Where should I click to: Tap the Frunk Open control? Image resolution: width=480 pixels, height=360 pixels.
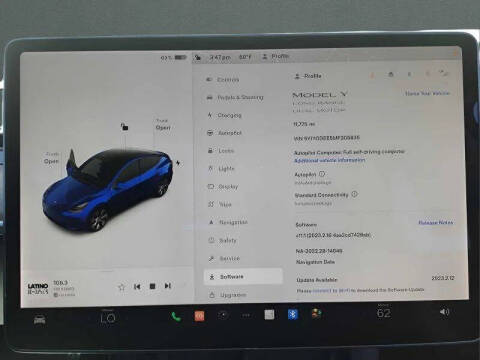[x=51, y=158]
